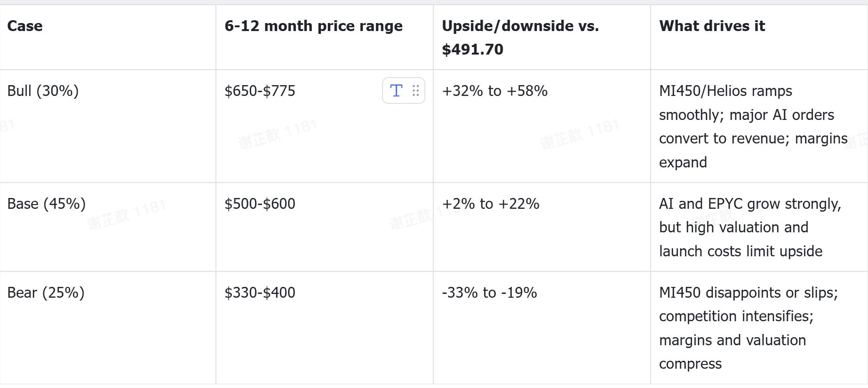The height and width of the screenshot is (388, 868).
Task: Select the 'MI450/Helios ramps smoothly' cell
Action: pos(759,126)
